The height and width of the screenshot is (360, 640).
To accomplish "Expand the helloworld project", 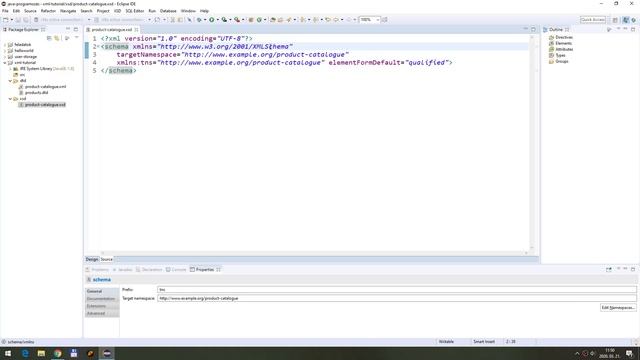I will pyautogui.click(x=5, y=51).
